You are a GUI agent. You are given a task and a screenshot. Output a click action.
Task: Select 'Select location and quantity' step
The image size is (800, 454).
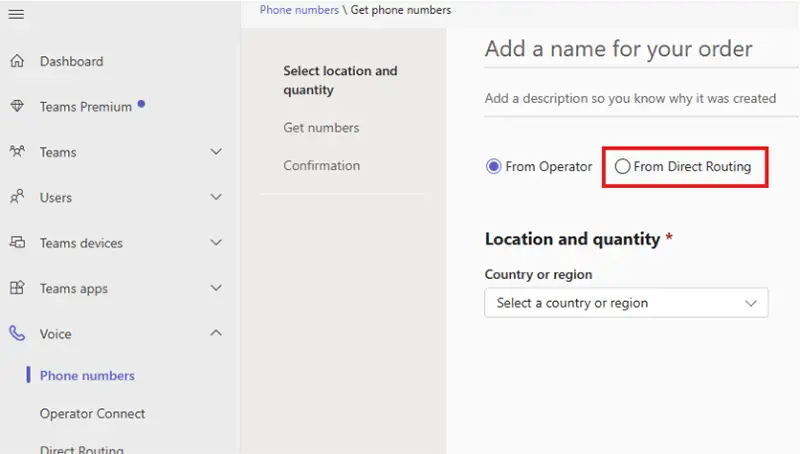[340, 80]
